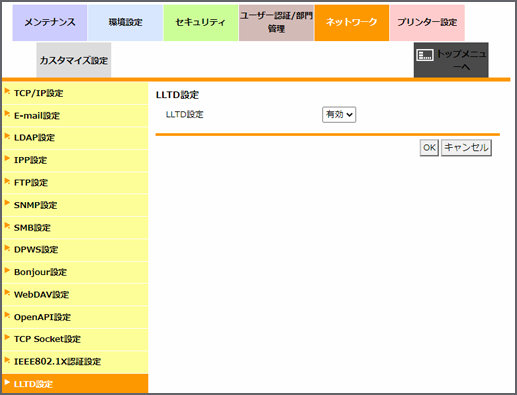Open TCP/IP設定 in the sidebar
The image size is (517, 395).
(x=75, y=93)
